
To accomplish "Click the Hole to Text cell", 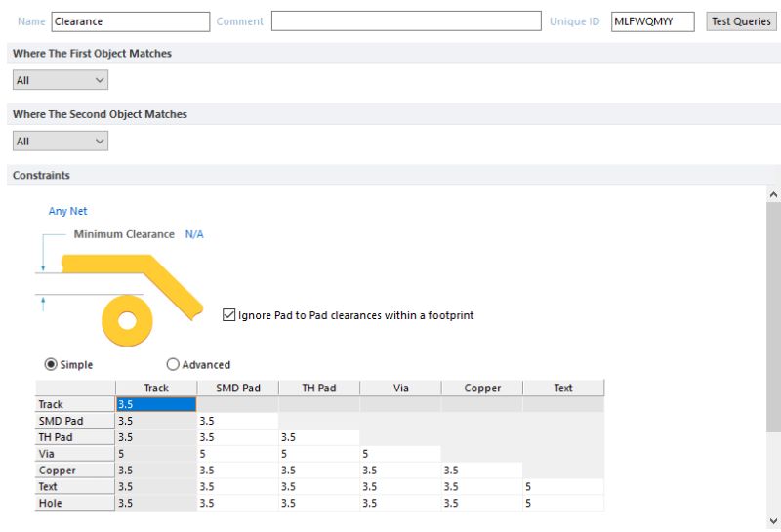I will (x=563, y=503).
